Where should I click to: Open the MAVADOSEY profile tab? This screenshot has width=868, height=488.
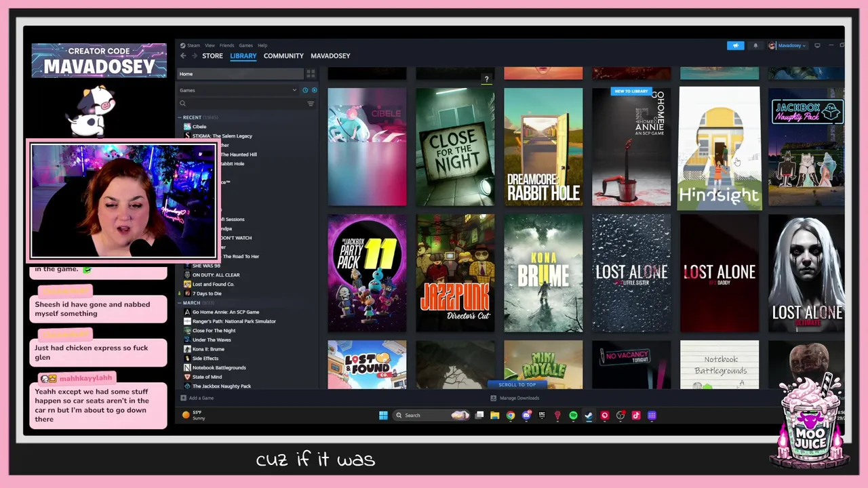[x=330, y=56]
